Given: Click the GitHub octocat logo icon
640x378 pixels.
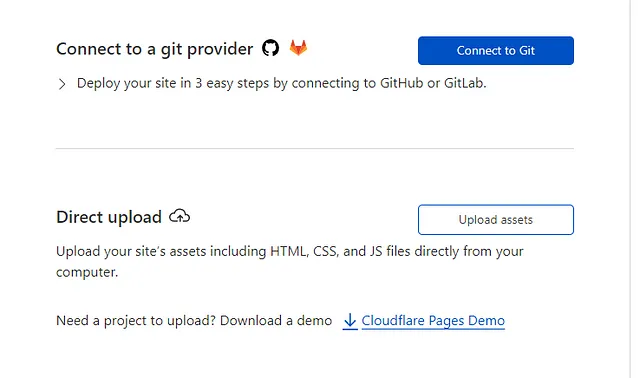Looking at the screenshot, I should 270,48.
